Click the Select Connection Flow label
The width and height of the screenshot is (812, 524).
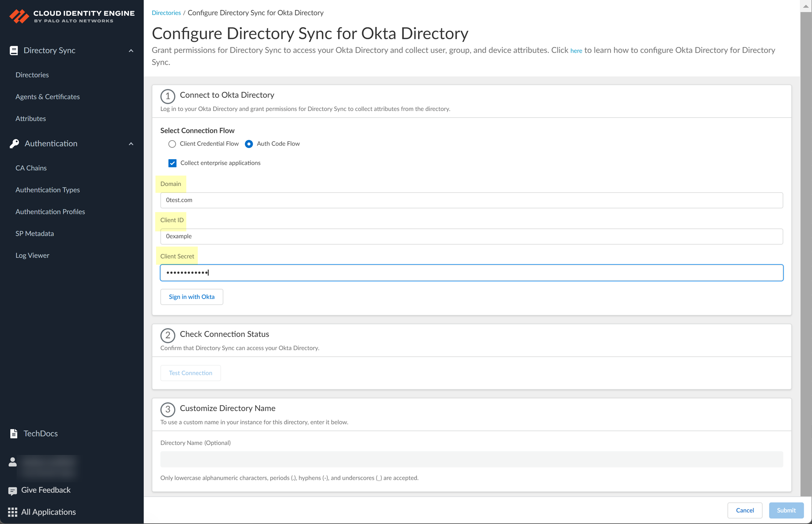[197, 130]
